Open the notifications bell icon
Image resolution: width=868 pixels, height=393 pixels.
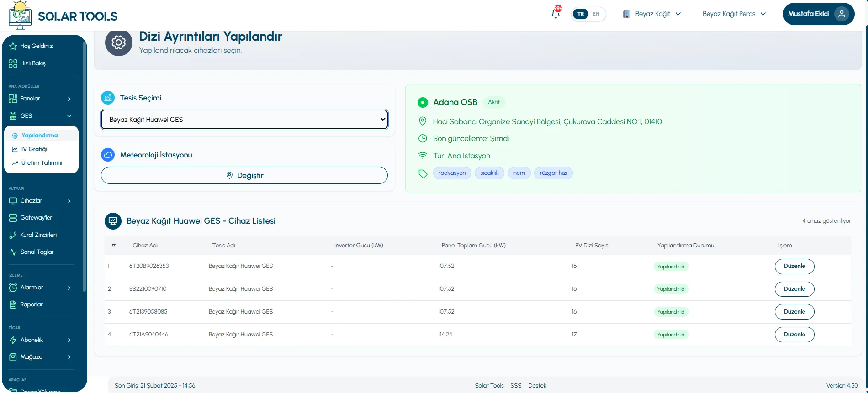(x=556, y=14)
